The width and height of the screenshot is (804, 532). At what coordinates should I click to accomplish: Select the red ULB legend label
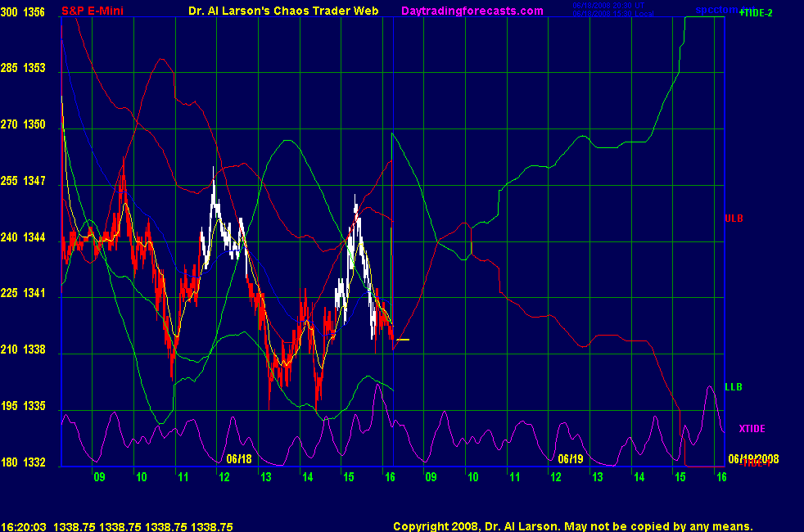click(734, 218)
